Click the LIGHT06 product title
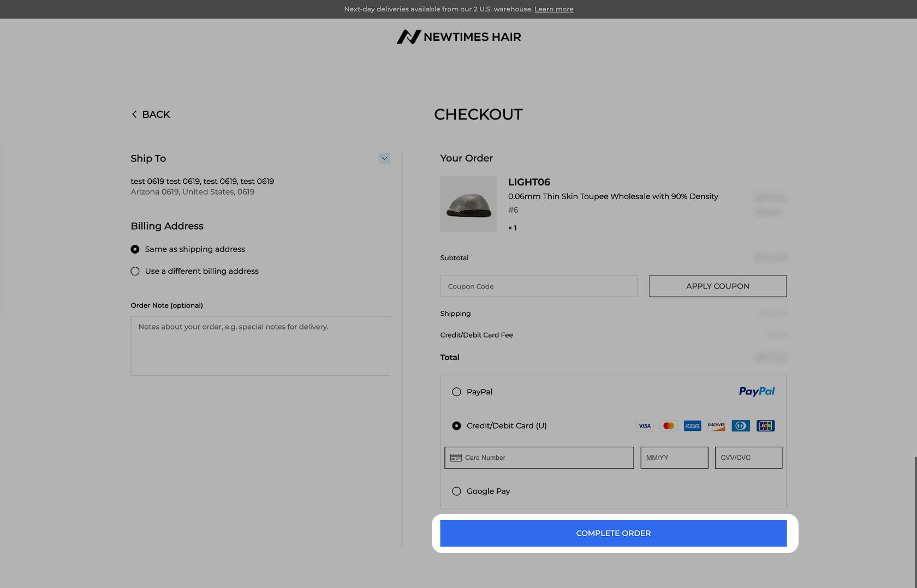The height and width of the screenshot is (588, 917). (x=529, y=182)
